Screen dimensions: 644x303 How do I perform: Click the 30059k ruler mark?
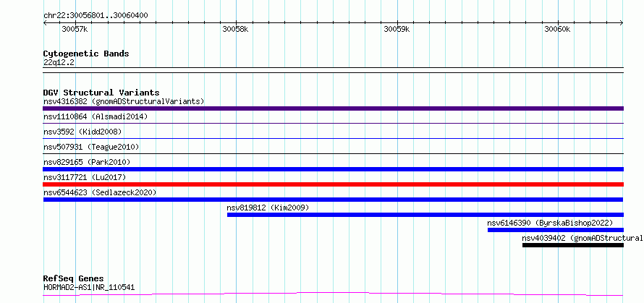pos(397,29)
